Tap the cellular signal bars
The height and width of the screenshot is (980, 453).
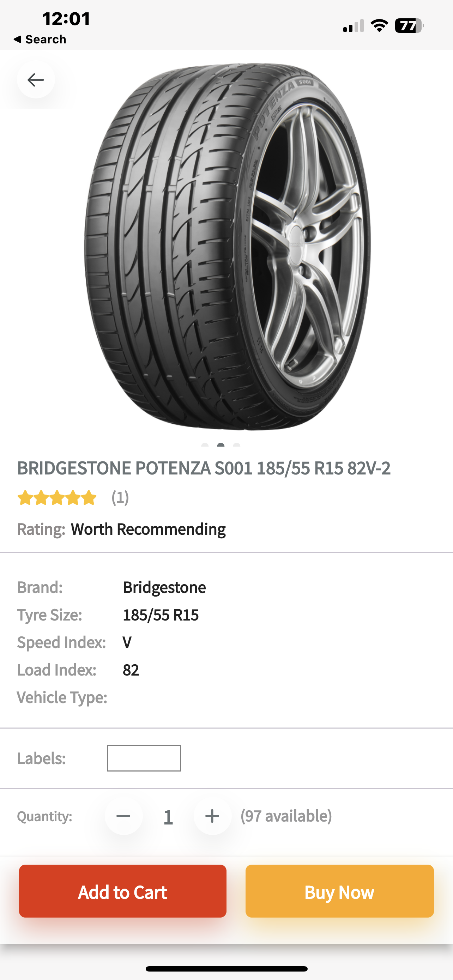point(354,26)
